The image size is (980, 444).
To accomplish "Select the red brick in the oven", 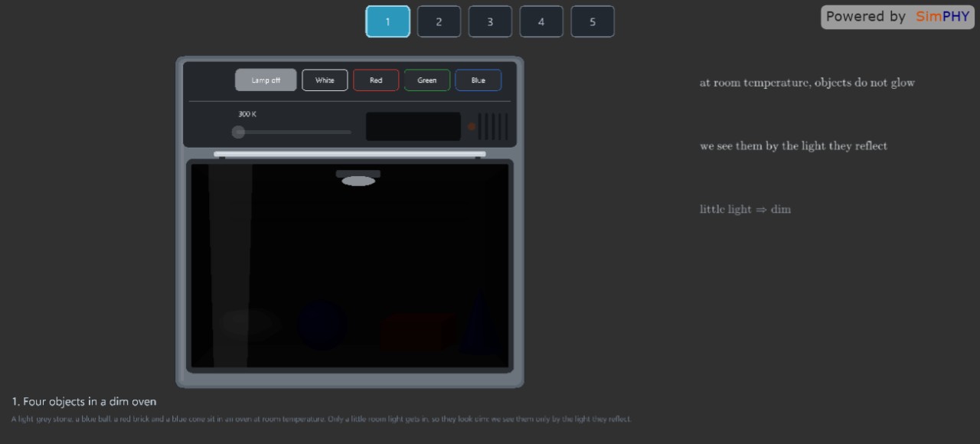I will pyautogui.click(x=417, y=331).
